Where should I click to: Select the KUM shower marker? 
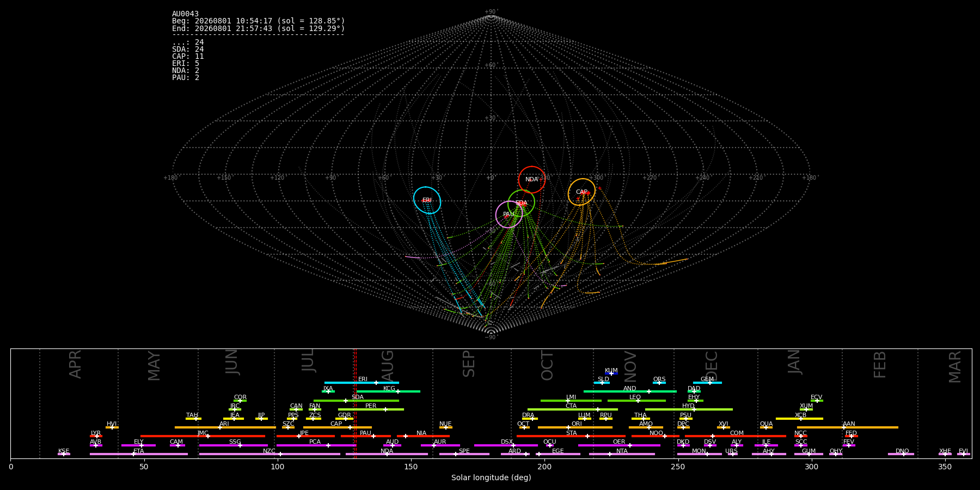[611, 373]
